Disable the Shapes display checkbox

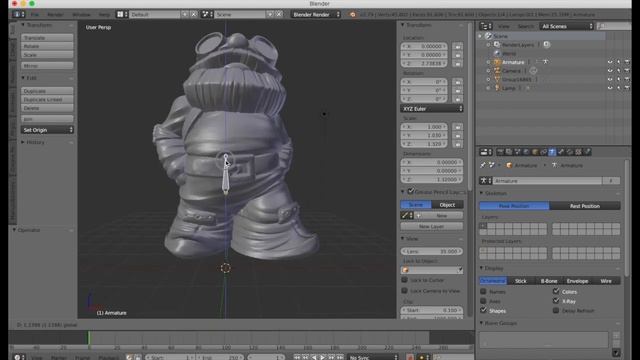tap(483, 310)
